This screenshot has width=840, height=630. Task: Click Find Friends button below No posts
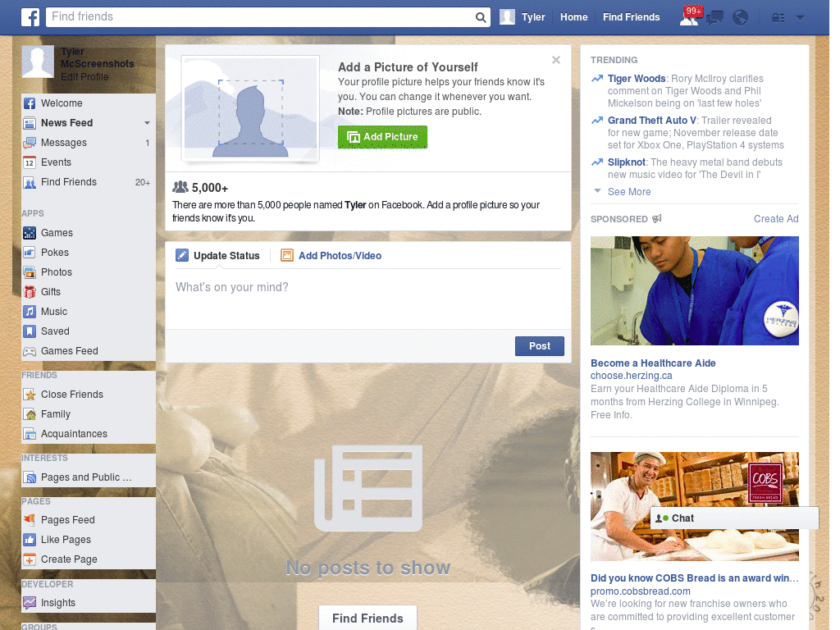coord(367,619)
